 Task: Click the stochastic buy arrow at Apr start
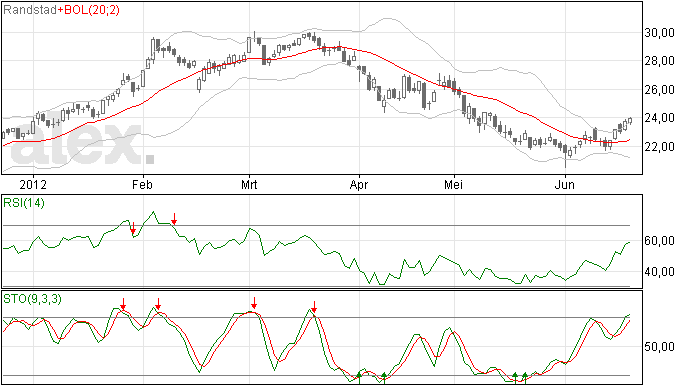click(x=359, y=378)
